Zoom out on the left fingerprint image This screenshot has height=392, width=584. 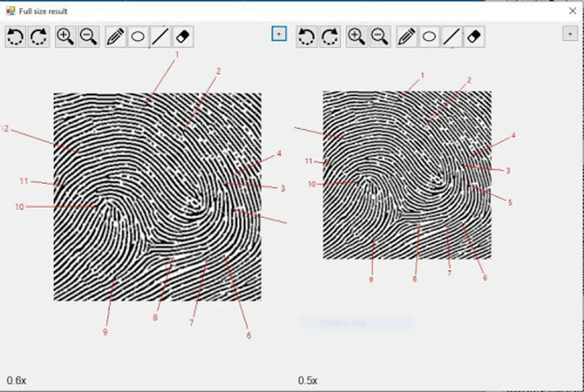click(x=88, y=37)
